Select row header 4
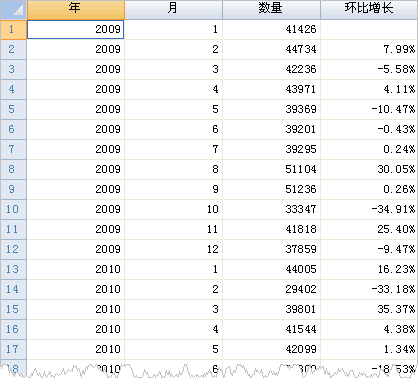 pyautogui.click(x=13, y=90)
